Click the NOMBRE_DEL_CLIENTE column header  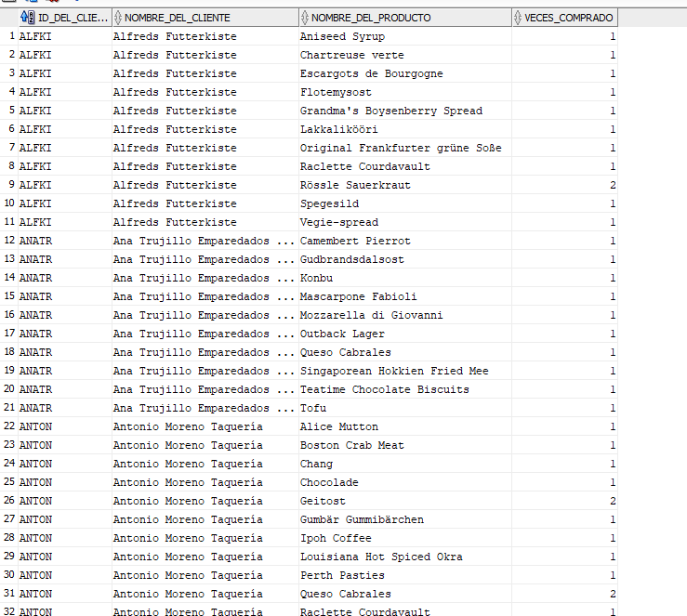(x=205, y=18)
